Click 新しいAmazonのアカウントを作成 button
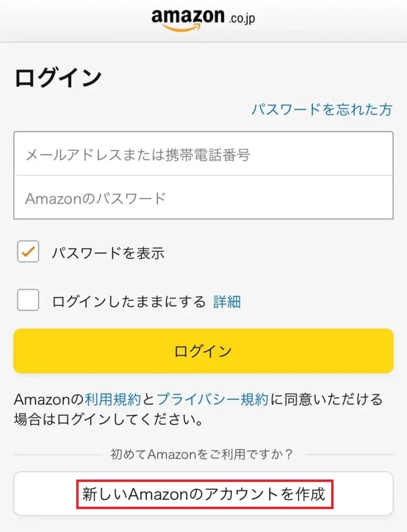The height and width of the screenshot is (532, 407). point(203,494)
